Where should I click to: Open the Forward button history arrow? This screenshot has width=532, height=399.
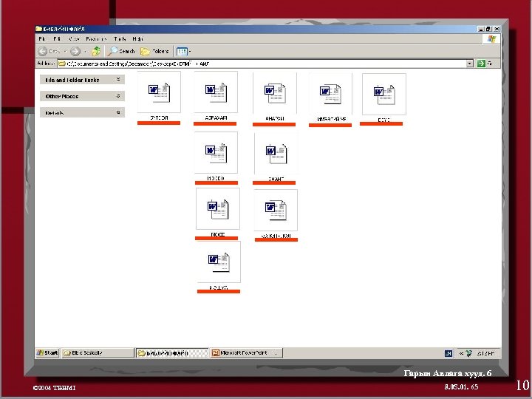pos(85,52)
